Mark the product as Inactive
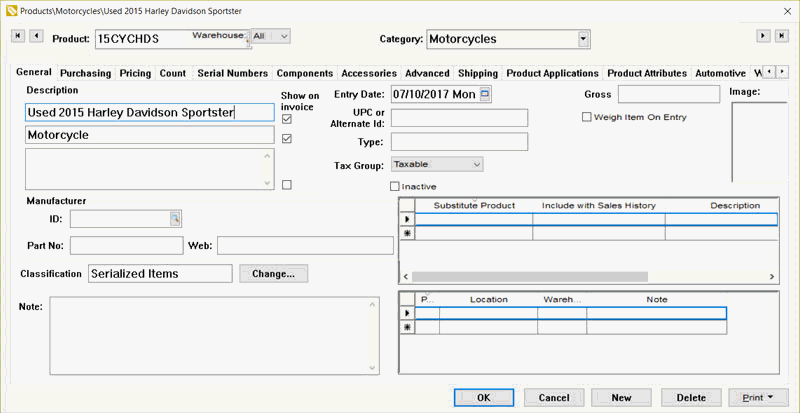 pyautogui.click(x=394, y=187)
